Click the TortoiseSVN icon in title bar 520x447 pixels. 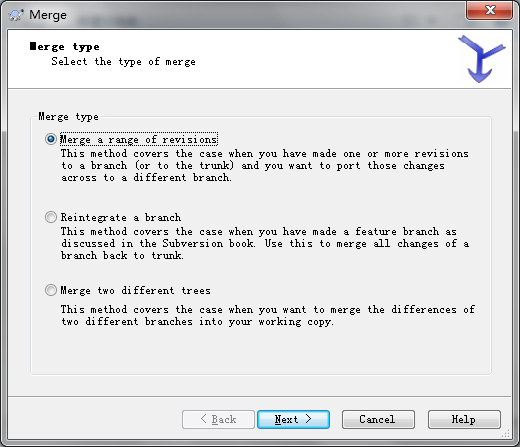click(x=16, y=15)
